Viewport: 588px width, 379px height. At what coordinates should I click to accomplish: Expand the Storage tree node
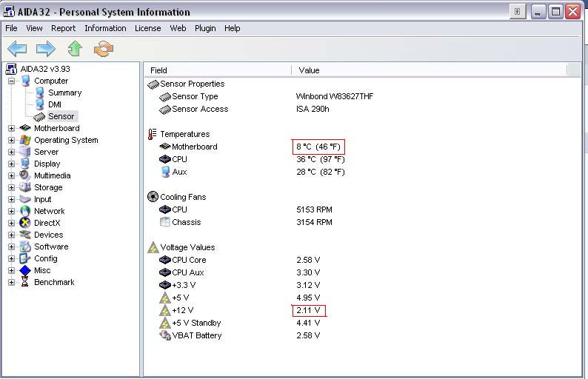point(12,187)
